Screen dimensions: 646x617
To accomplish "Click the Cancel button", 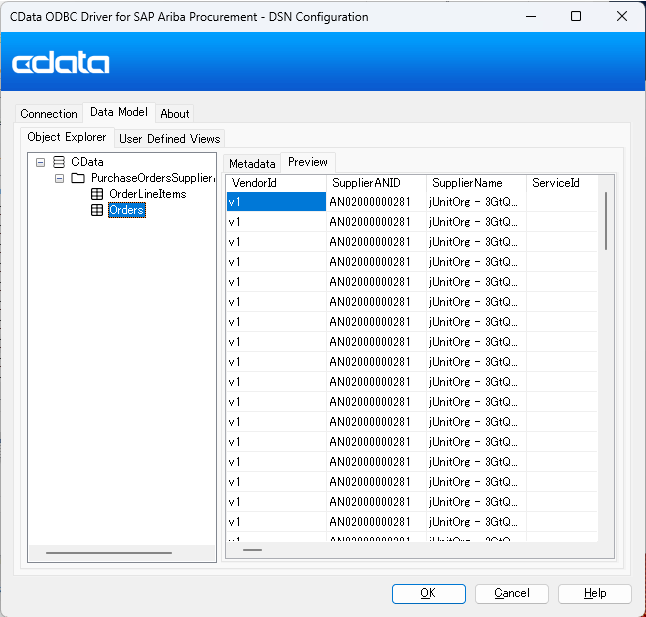I will [x=512, y=594].
